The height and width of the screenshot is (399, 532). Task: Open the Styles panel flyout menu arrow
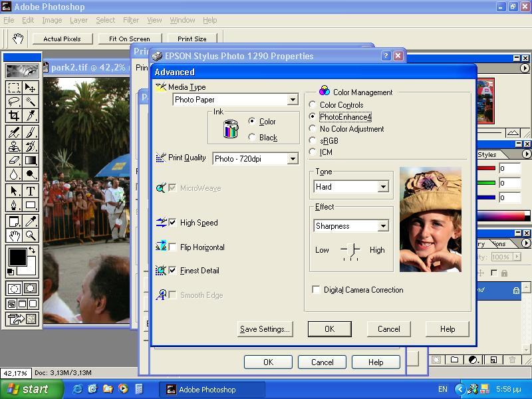click(526, 154)
